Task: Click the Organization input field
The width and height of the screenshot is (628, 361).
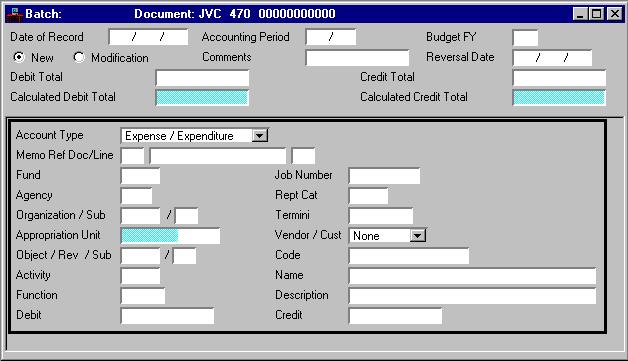Action: 140,216
